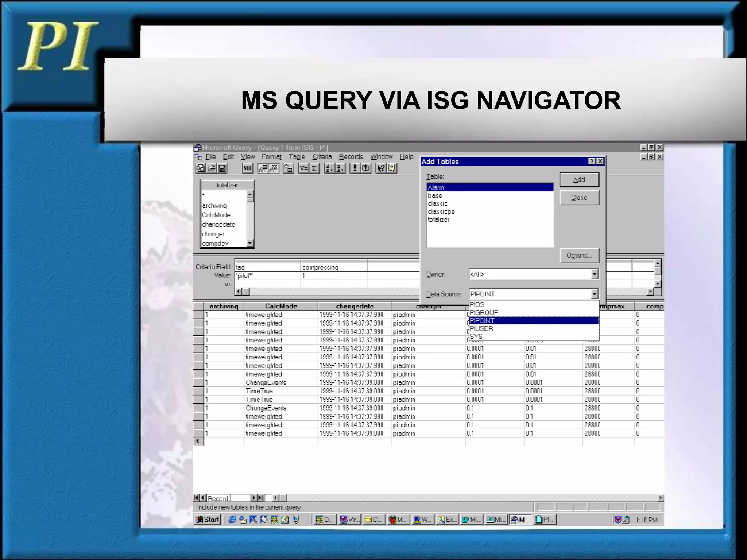Click the compressing criteria field cell
The width and height of the screenshot is (747, 560).
tap(334, 267)
